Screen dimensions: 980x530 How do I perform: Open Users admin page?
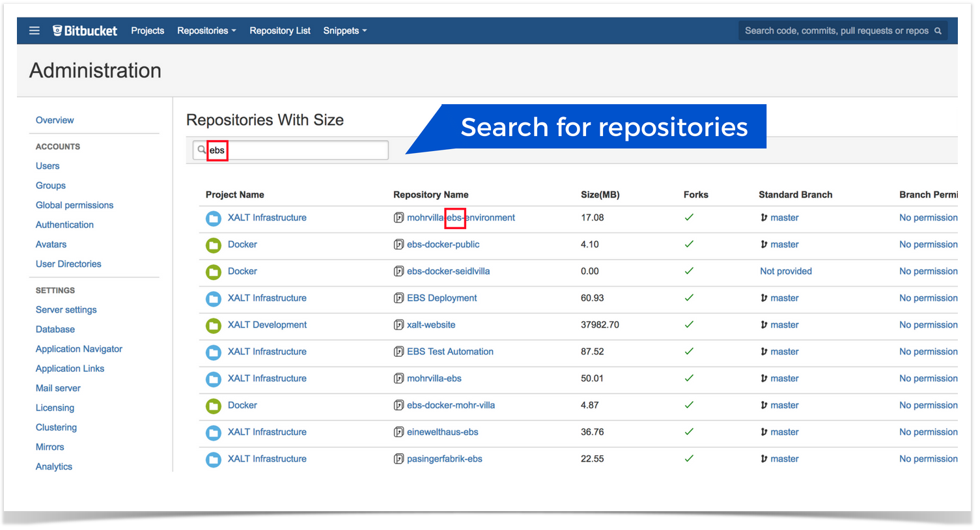(x=48, y=165)
